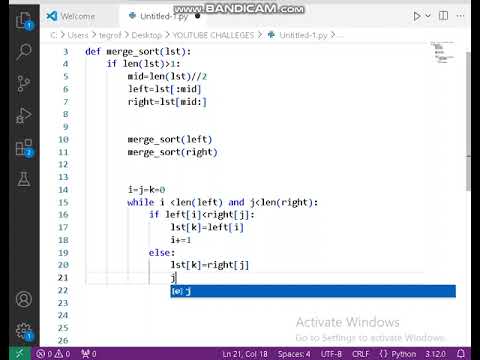Viewport: 480px width, 360px height.
Task: Click the minimap code overview
Action: click(x=442, y=52)
